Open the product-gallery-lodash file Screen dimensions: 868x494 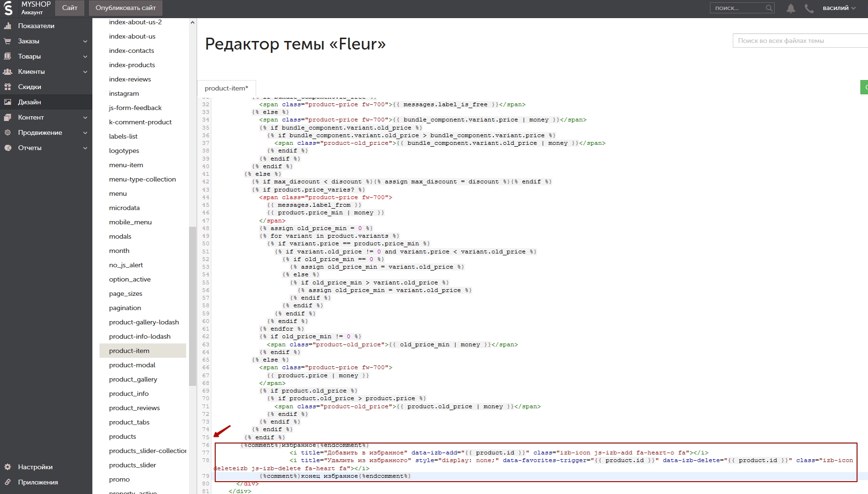click(x=144, y=322)
